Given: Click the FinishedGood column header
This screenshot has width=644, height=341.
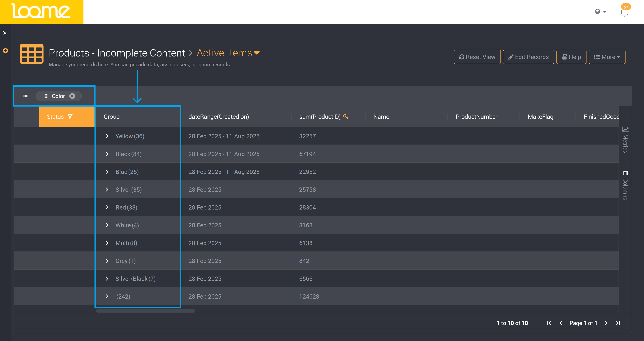Looking at the screenshot, I should pyautogui.click(x=601, y=117).
